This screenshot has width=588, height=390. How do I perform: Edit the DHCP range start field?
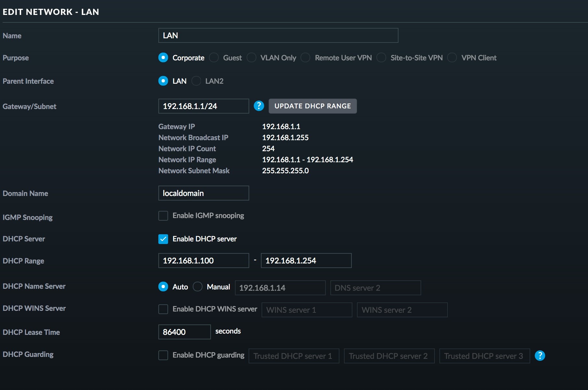coord(203,261)
